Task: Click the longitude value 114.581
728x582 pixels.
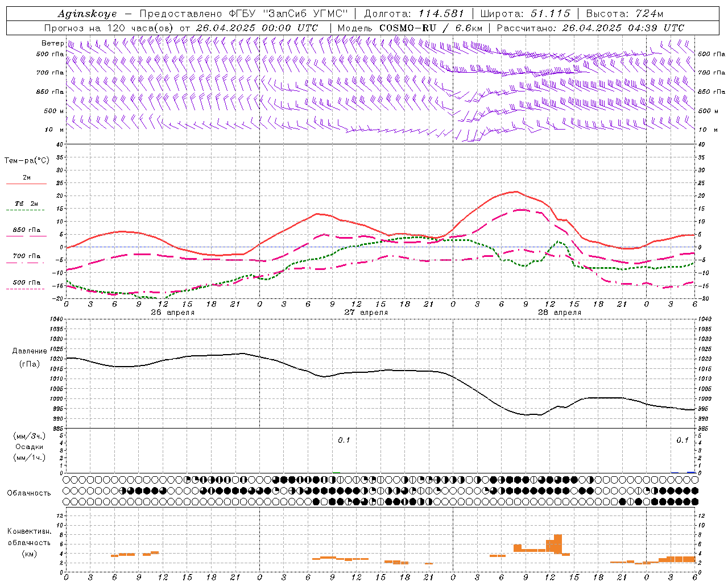Action: 441,14
